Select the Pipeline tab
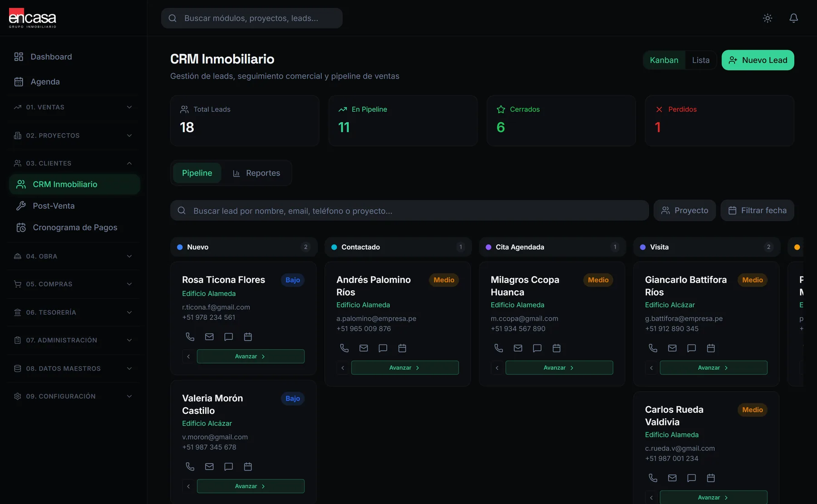This screenshot has width=817, height=504. point(197,173)
